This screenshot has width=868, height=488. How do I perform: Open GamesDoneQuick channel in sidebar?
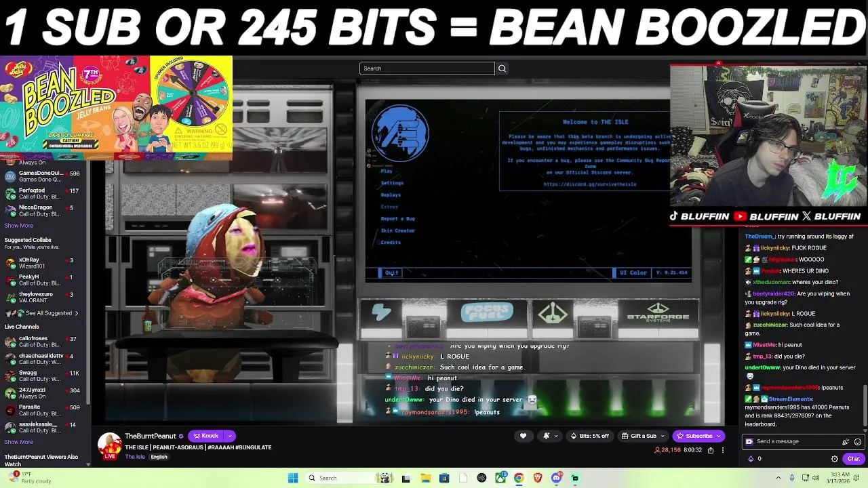tap(42, 176)
